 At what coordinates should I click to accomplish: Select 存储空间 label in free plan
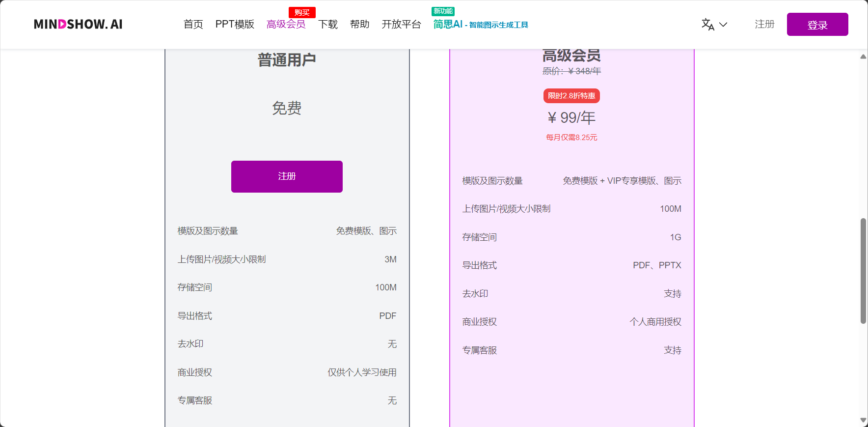[x=195, y=287]
